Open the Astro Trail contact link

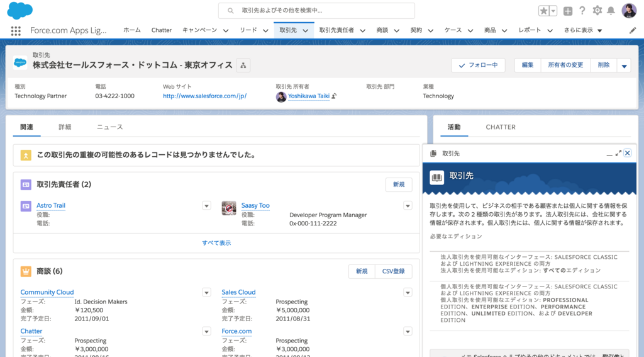pos(50,206)
